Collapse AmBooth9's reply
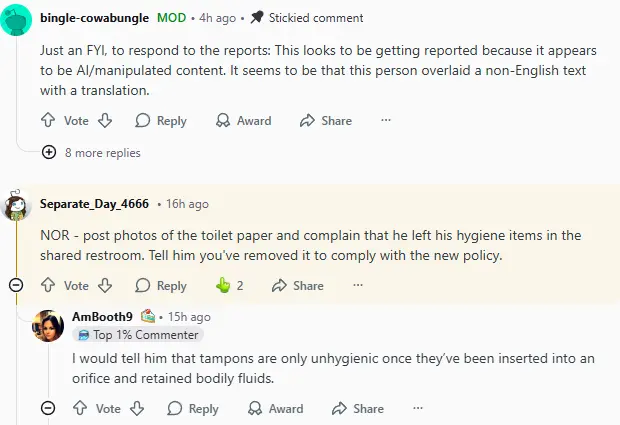Screen dimensions: 620x425 click(x=48, y=408)
